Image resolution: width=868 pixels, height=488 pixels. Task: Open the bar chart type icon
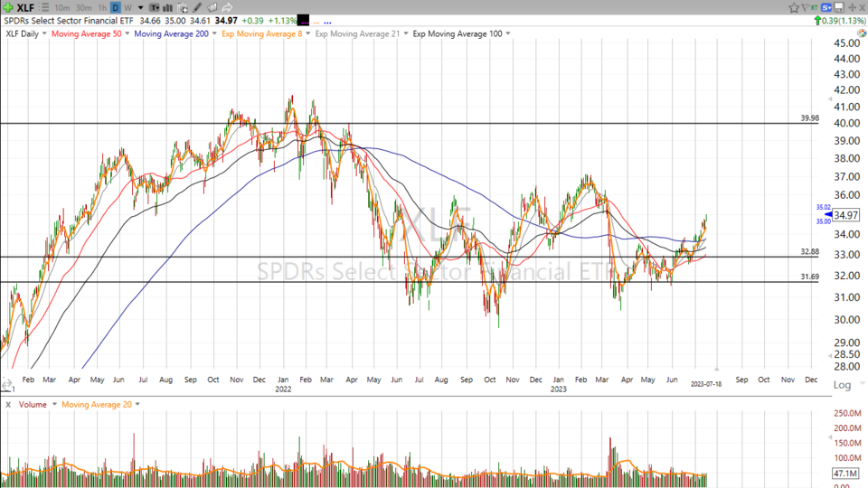click(167, 7)
